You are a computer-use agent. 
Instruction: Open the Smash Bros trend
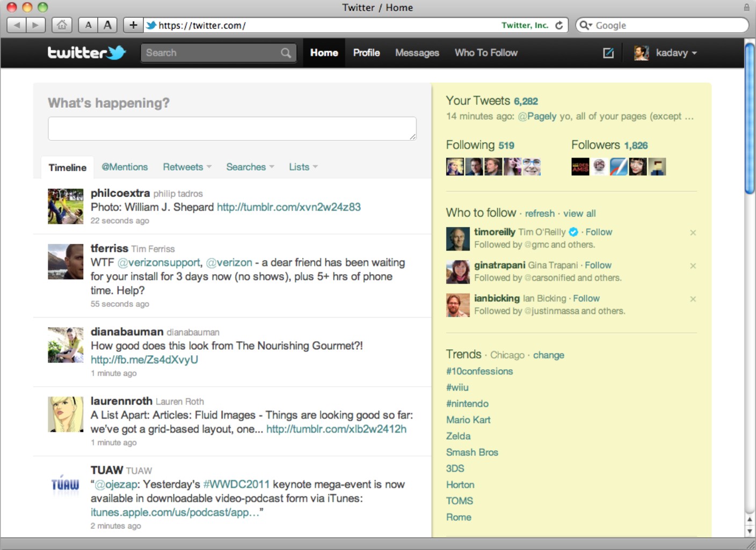click(472, 452)
